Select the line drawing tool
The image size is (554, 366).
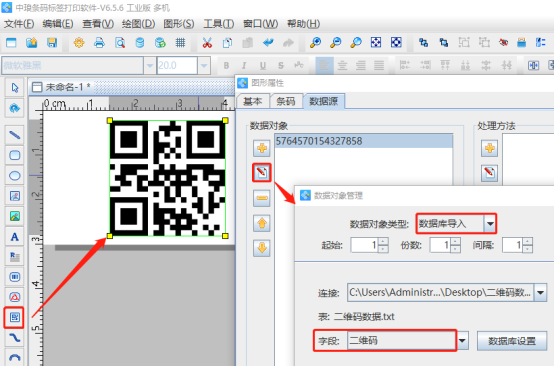click(x=14, y=135)
